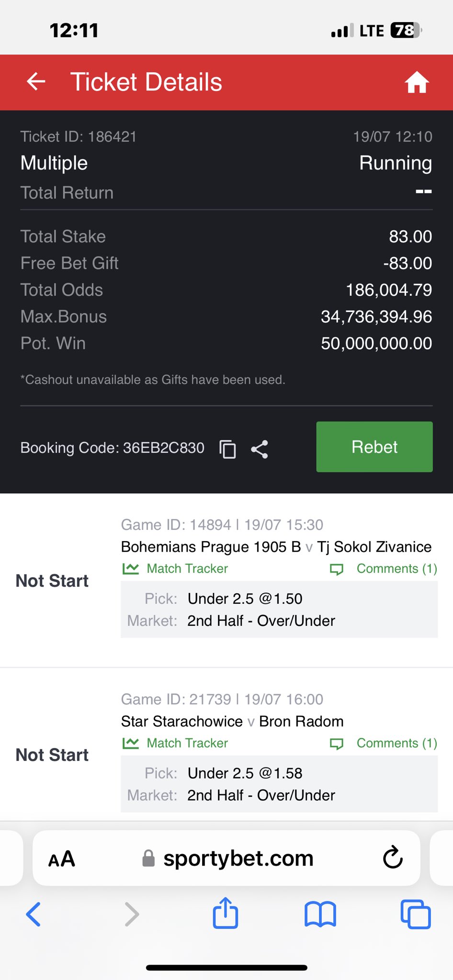
Task: Tap the sportybet.com address bar
Action: [x=226, y=858]
